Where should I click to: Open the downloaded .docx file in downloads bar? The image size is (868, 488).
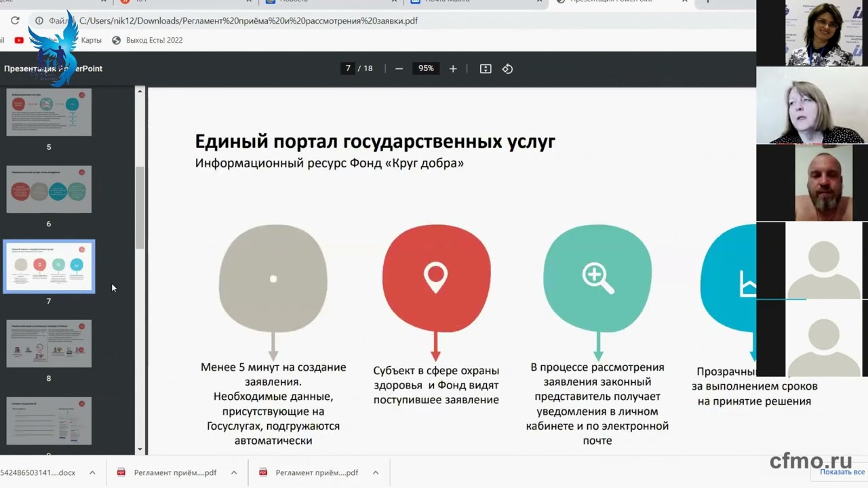pos(38,473)
